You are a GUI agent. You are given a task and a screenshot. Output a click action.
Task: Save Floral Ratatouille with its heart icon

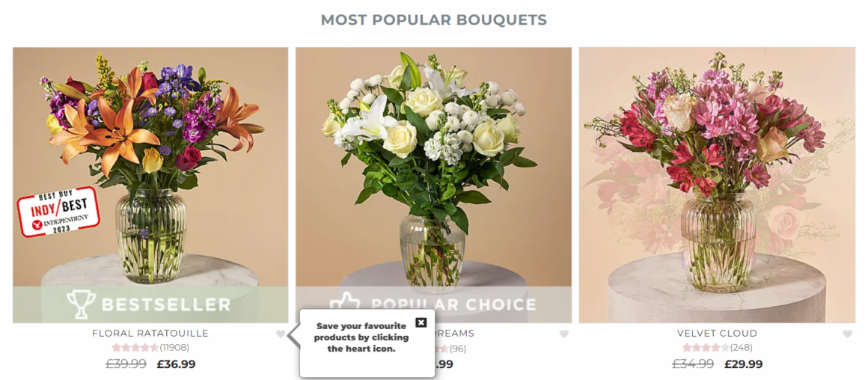[x=281, y=334]
